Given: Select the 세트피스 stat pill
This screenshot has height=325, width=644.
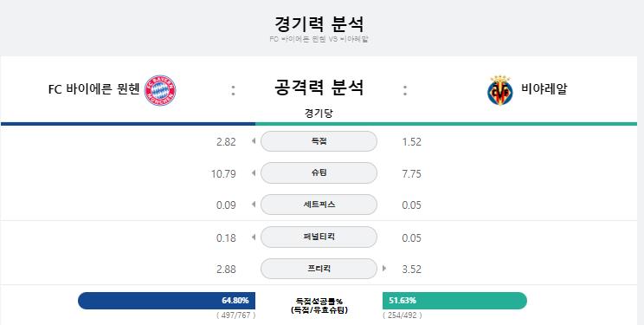Looking at the screenshot, I should [319, 205].
